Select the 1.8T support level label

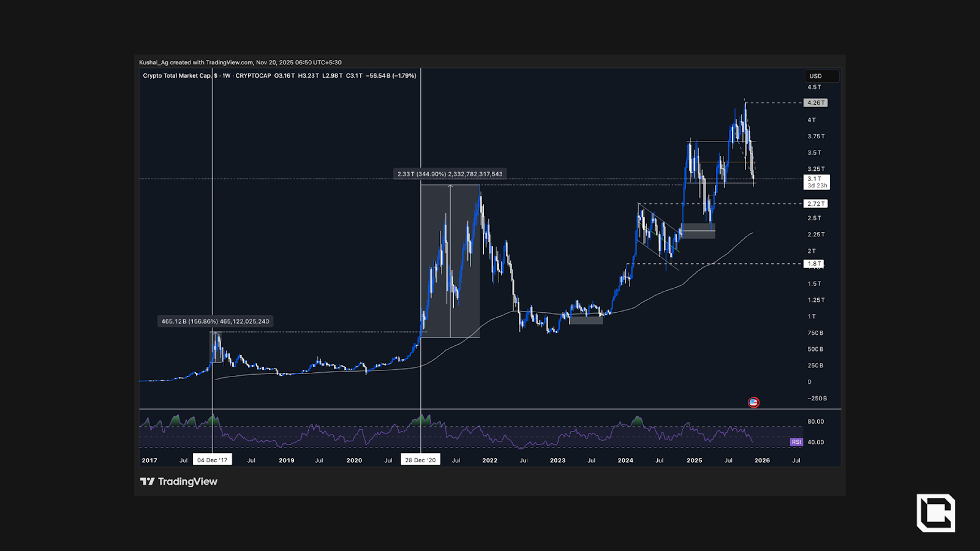click(x=814, y=264)
